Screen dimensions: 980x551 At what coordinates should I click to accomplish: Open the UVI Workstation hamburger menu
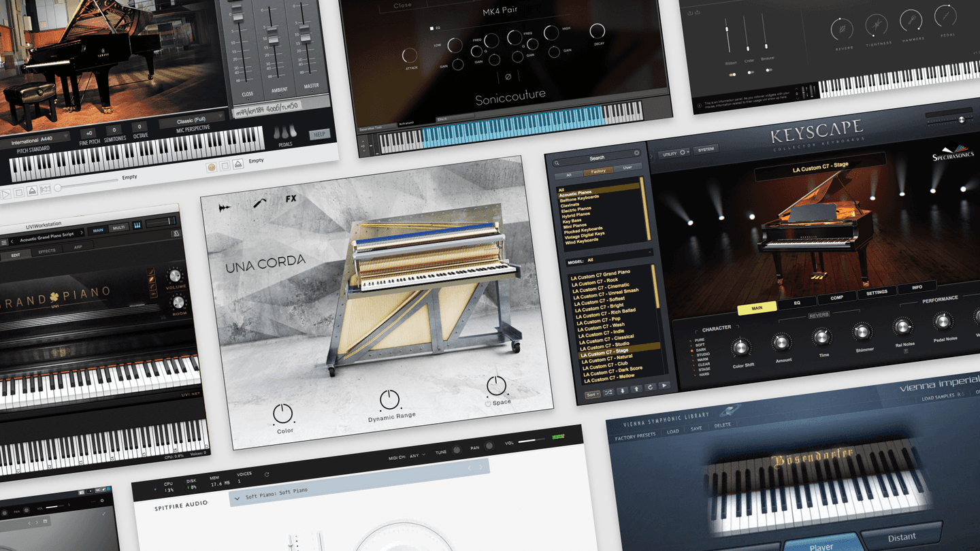[x=4, y=242]
